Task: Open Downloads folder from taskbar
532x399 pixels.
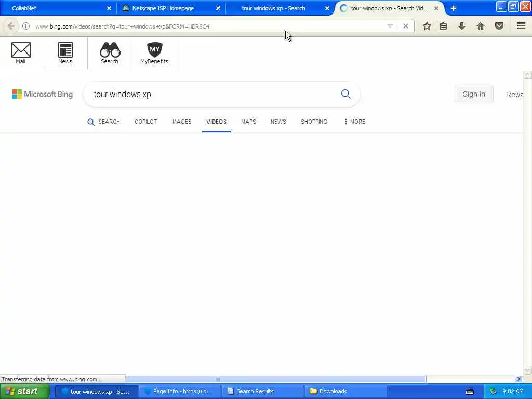Action: click(345, 391)
